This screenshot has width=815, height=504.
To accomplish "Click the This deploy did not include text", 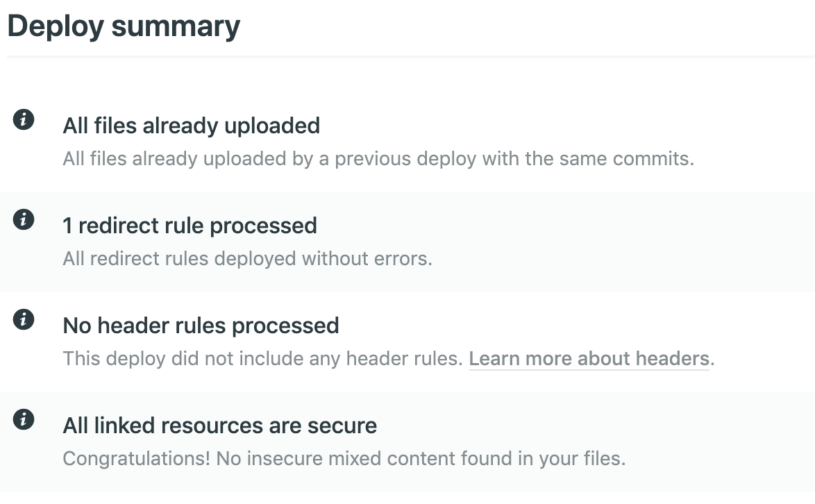I will [x=262, y=359].
